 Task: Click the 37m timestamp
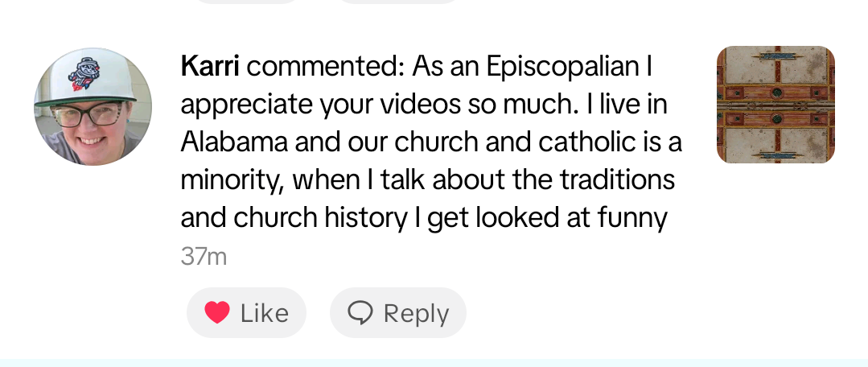pyautogui.click(x=204, y=257)
